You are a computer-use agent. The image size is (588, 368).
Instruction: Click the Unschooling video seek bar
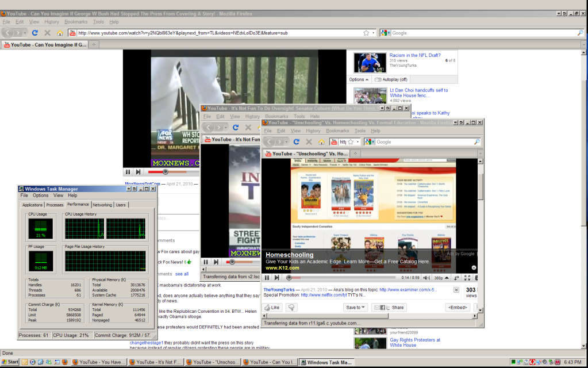coord(341,278)
